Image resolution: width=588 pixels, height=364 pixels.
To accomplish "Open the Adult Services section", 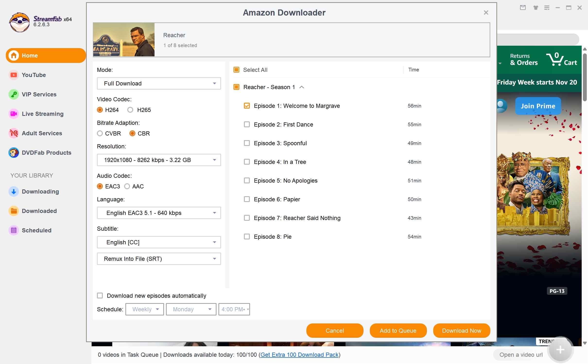I will click(42, 133).
